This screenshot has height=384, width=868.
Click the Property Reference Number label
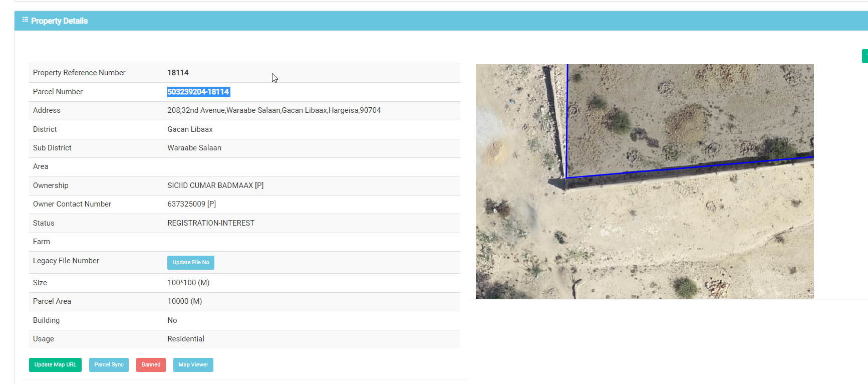click(x=79, y=73)
